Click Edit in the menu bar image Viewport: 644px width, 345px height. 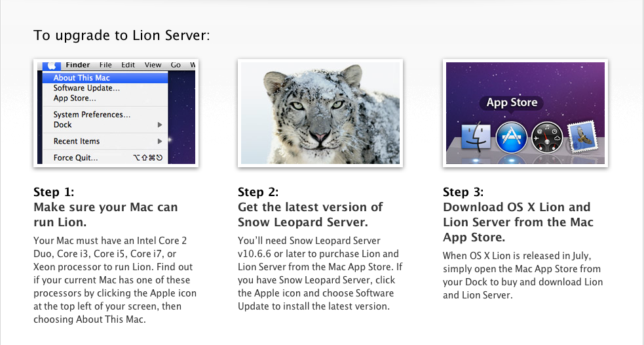tap(128, 65)
